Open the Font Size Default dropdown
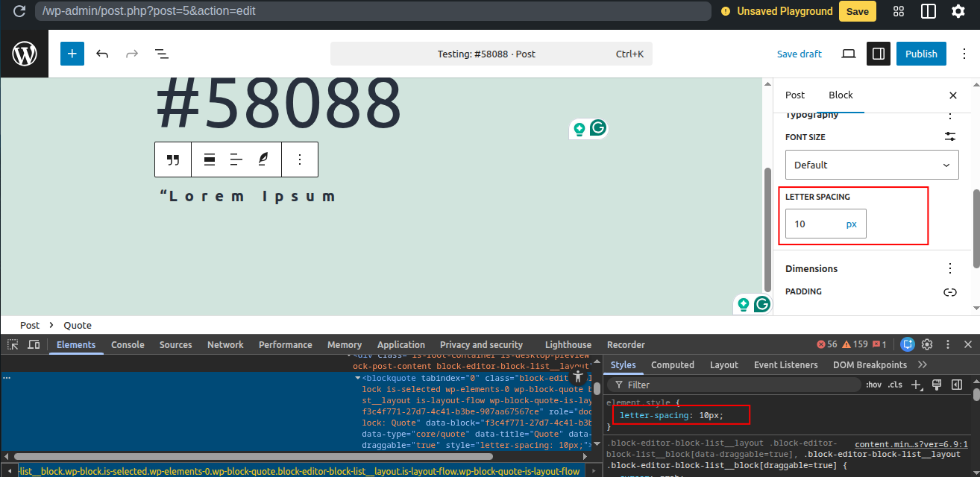This screenshot has height=477, width=980. pos(871,165)
